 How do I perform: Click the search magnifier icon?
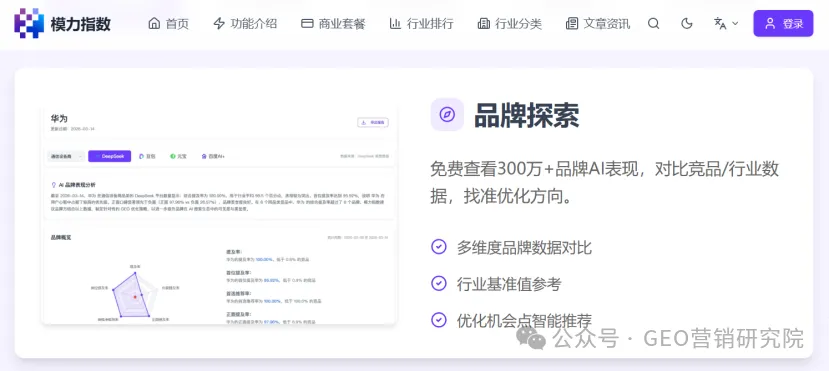[654, 24]
